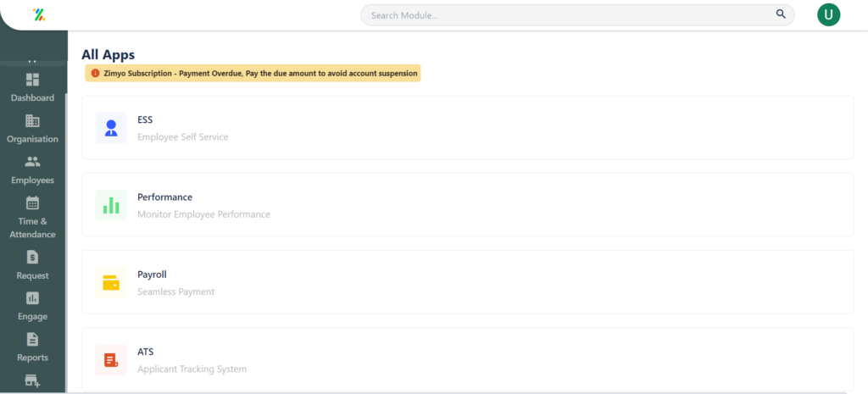Click the Organisation building icon
Image resolution: width=868 pixels, height=394 pixels.
[x=33, y=120]
